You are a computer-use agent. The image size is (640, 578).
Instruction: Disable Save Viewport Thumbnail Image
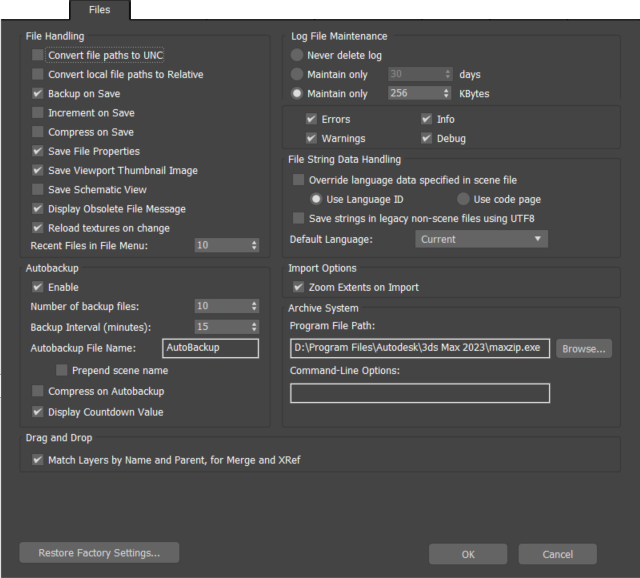38,170
